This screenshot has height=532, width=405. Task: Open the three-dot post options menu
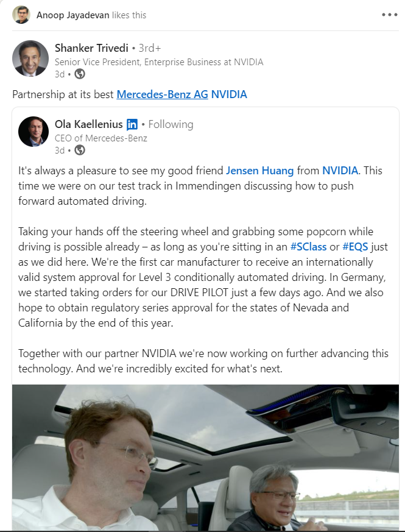tap(389, 15)
